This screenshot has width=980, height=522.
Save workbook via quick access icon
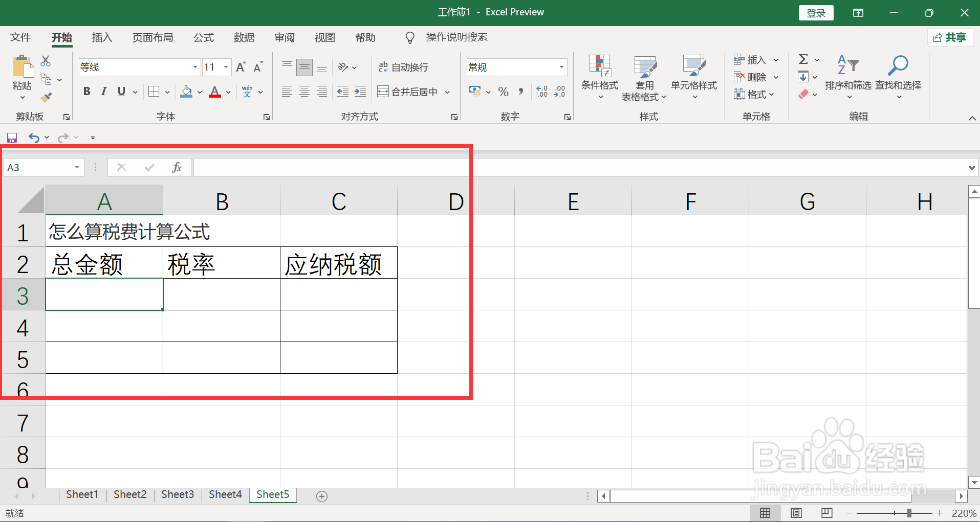12,138
